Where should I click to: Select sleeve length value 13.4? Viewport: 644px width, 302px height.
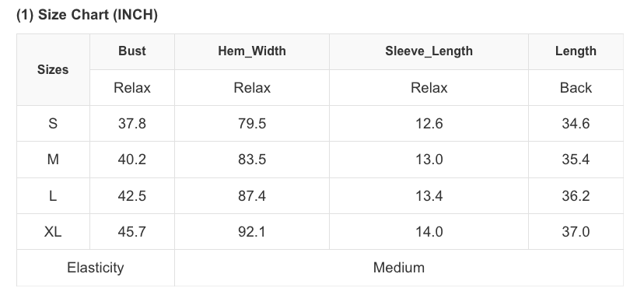click(x=429, y=195)
